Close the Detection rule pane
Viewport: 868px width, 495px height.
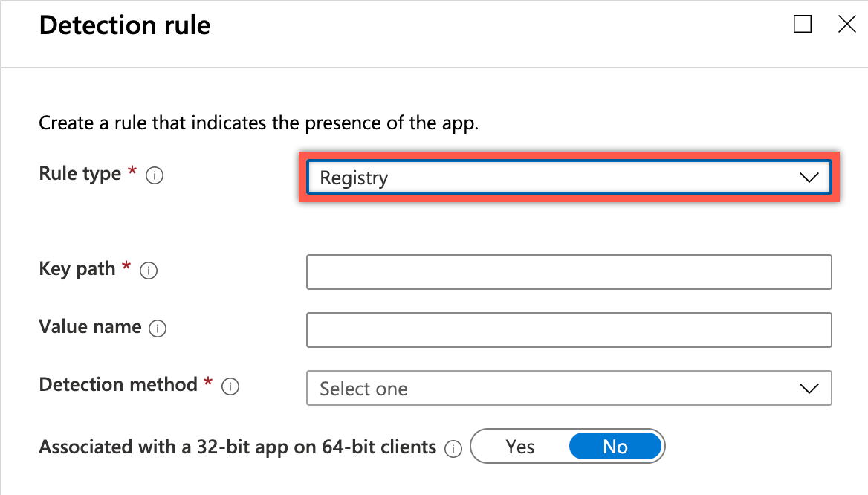(847, 24)
